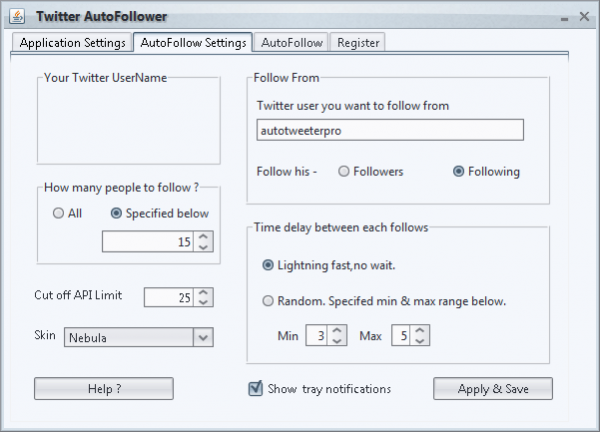Increase the people-to-follow count with up arrow
This screenshot has height=432, width=600.
(x=204, y=236)
